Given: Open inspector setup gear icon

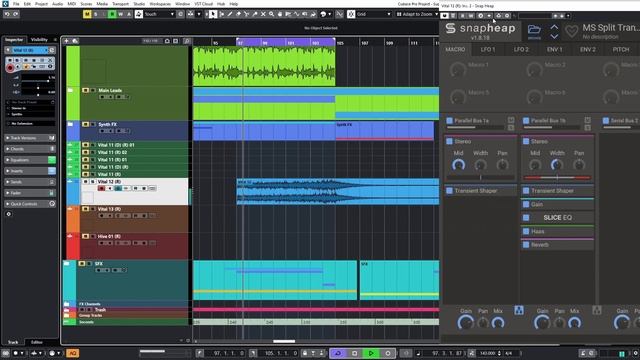Looking at the screenshot, I should pos(9,214).
